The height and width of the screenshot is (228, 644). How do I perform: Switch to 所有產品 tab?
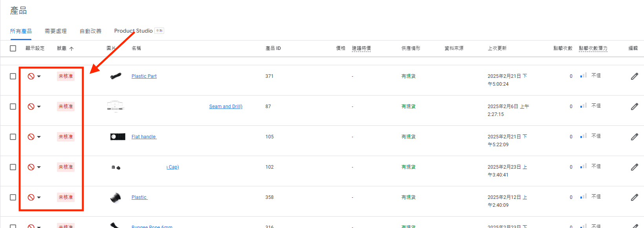click(21, 31)
